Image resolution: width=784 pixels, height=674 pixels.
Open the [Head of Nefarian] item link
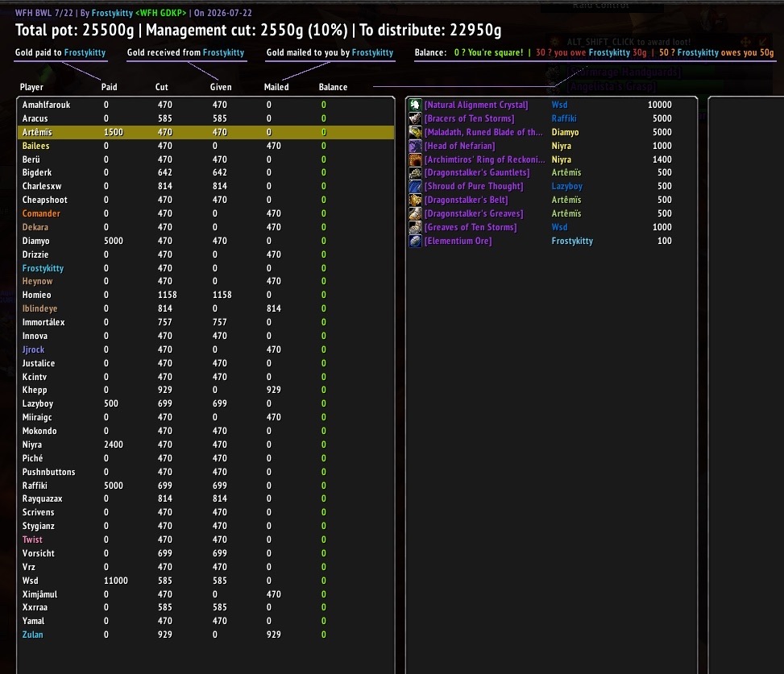pyautogui.click(x=459, y=146)
